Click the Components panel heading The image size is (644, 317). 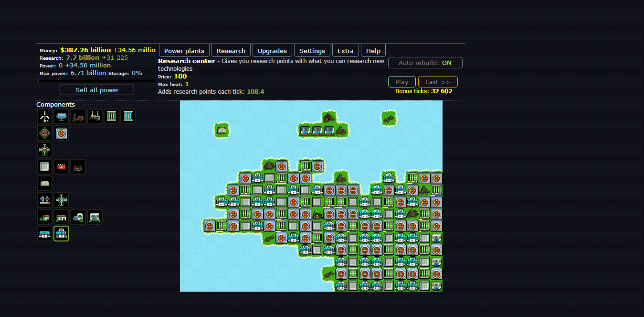pyautogui.click(x=55, y=104)
